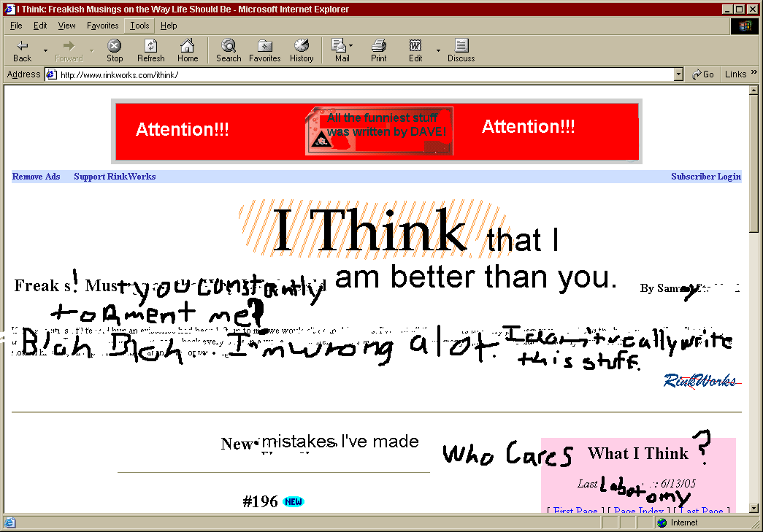Click the cyan NEW badge beside #196
This screenshot has height=532, width=763.
tap(294, 501)
